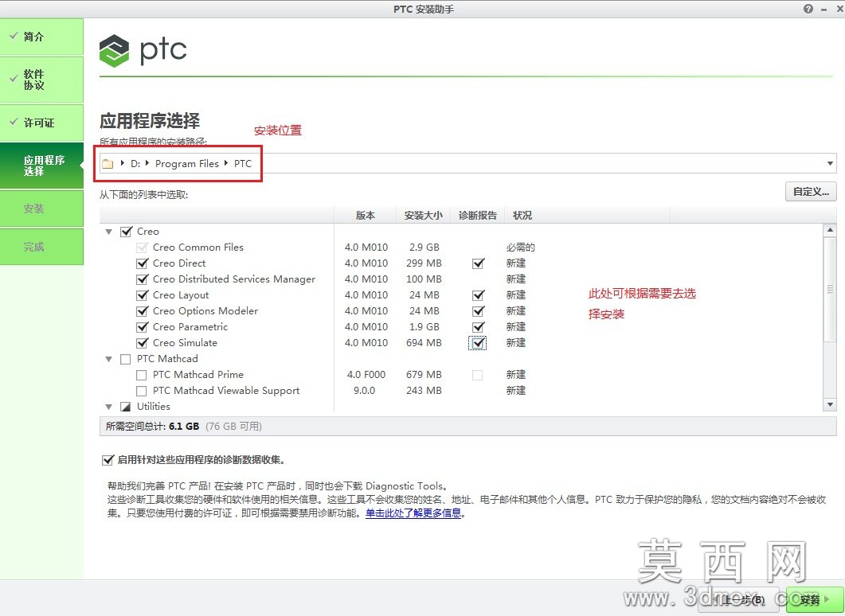Select the 完成 step in sidebar
The image size is (845, 616).
[x=41, y=247]
